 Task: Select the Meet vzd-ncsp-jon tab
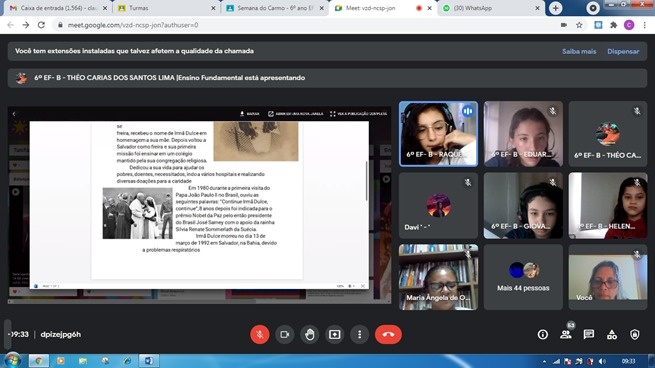382,8
